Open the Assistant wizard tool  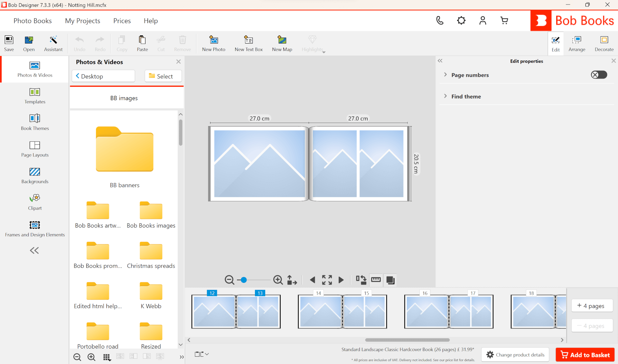point(53,43)
